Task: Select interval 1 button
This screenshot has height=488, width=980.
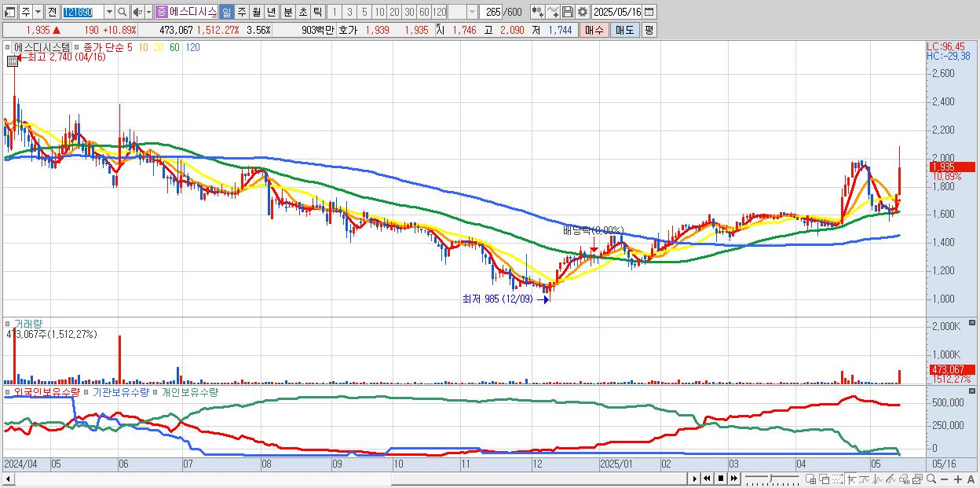Action: click(335, 13)
